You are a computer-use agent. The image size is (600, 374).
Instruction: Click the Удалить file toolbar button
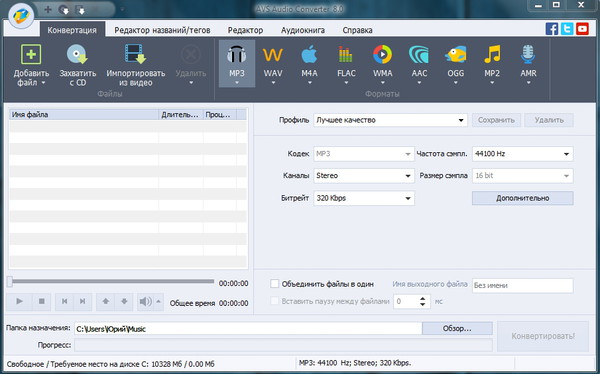pyautogui.click(x=191, y=64)
